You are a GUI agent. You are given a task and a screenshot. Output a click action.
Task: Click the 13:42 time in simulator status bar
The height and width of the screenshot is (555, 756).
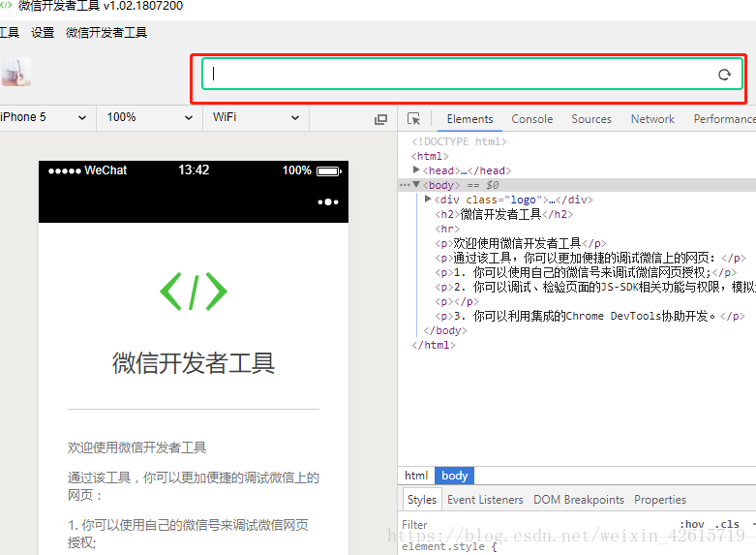coord(194,170)
